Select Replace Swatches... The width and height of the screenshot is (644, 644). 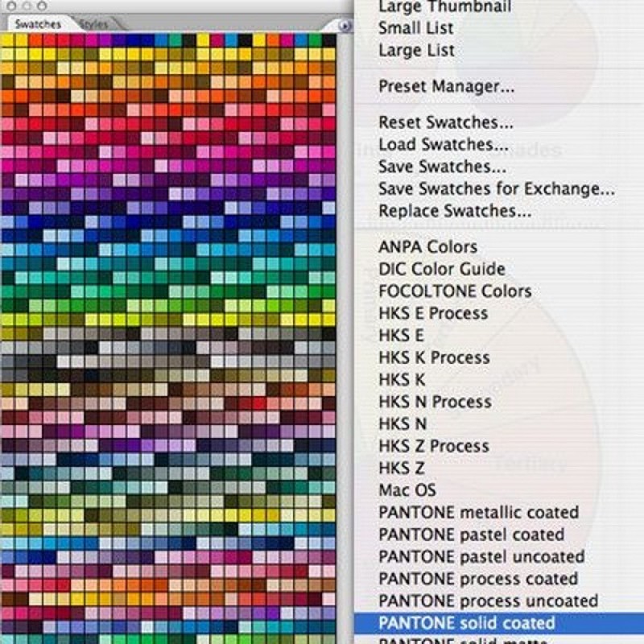455,211
